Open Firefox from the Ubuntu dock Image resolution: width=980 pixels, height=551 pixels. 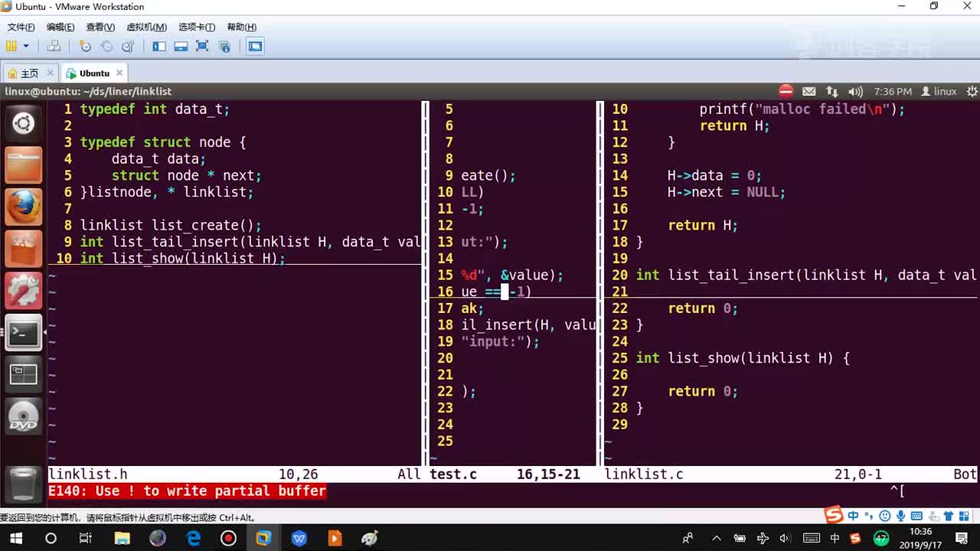[x=23, y=207]
